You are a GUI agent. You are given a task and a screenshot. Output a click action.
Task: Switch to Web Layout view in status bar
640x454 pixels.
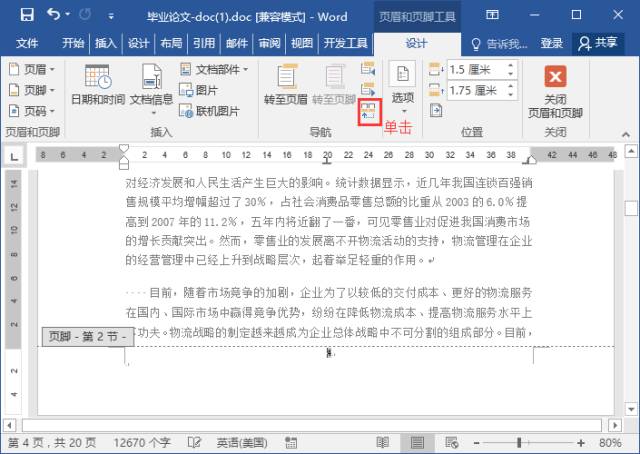pos(449,442)
